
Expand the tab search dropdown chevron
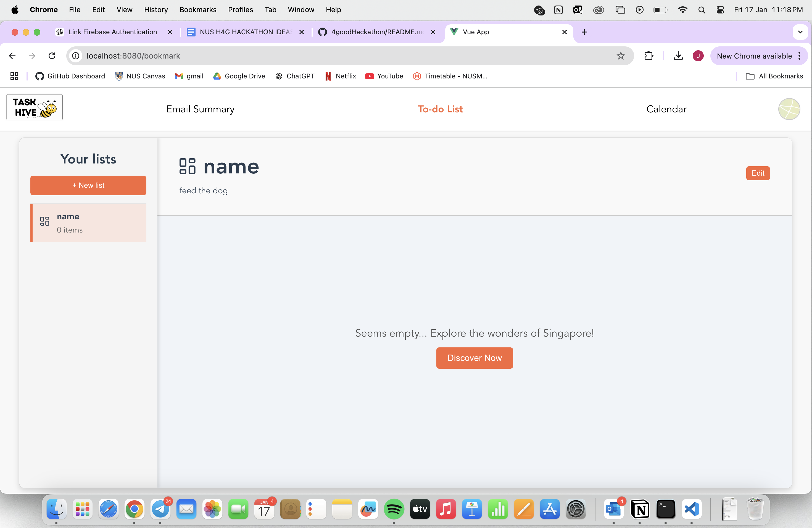click(x=800, y=32)
